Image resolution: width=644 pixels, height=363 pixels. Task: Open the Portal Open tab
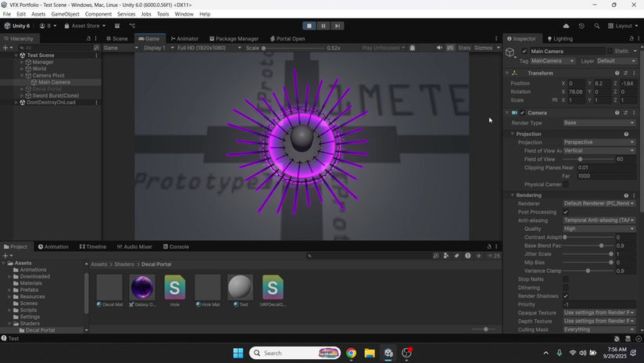point(287,38)
